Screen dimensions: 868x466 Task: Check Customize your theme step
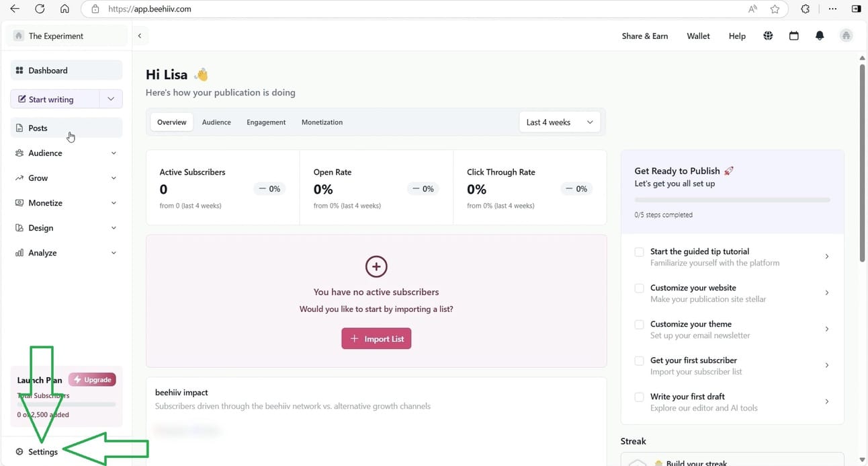pos(639,324)
